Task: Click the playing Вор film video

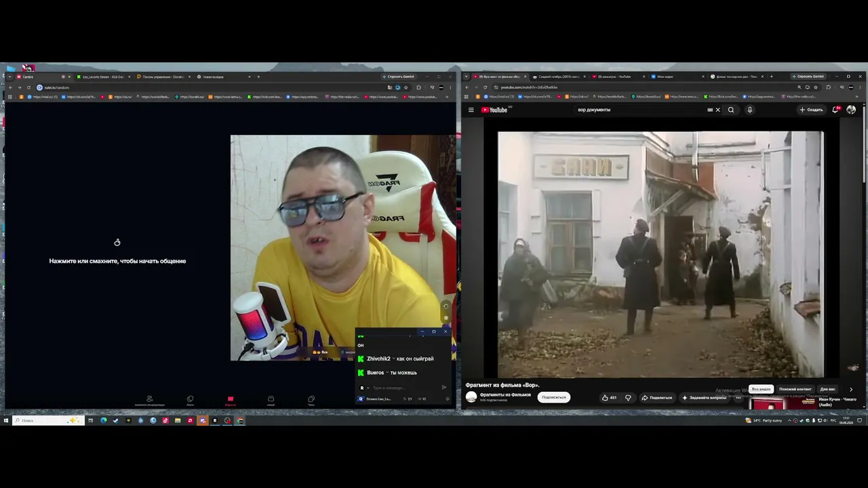Action: (661, 254)
